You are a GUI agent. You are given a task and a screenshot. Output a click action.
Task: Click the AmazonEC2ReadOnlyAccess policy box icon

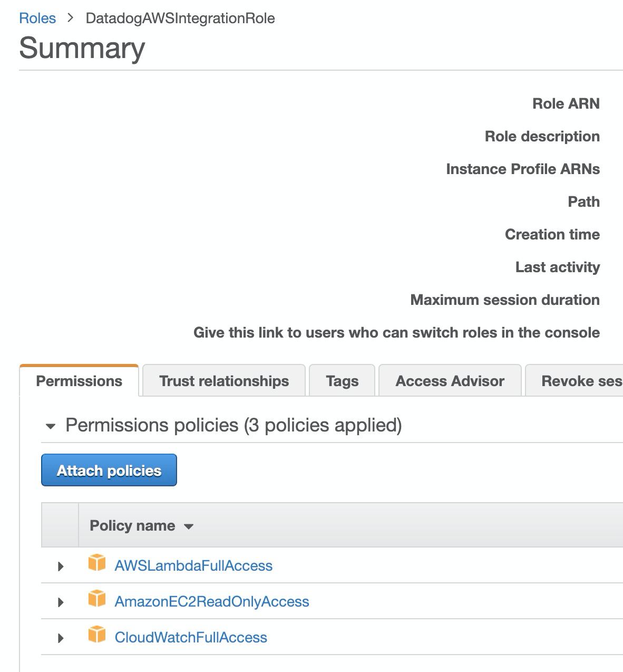pyautogui.click(x=97, y=599)
